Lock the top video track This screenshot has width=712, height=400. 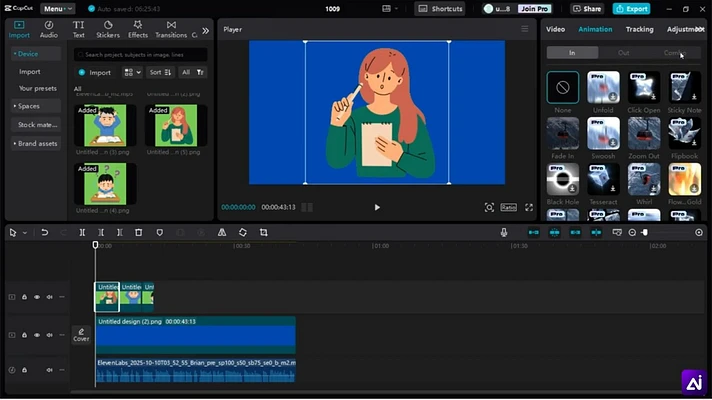(25, 297)
